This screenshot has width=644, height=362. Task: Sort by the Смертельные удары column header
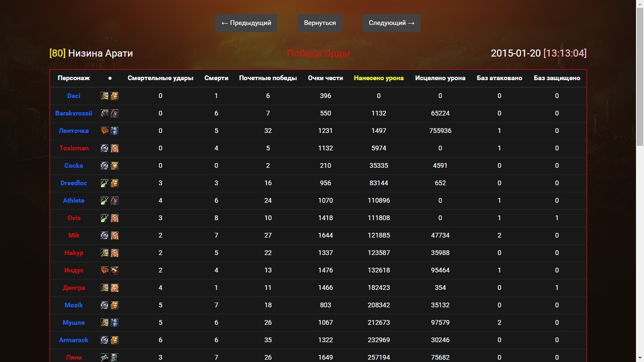coord(160,78)
